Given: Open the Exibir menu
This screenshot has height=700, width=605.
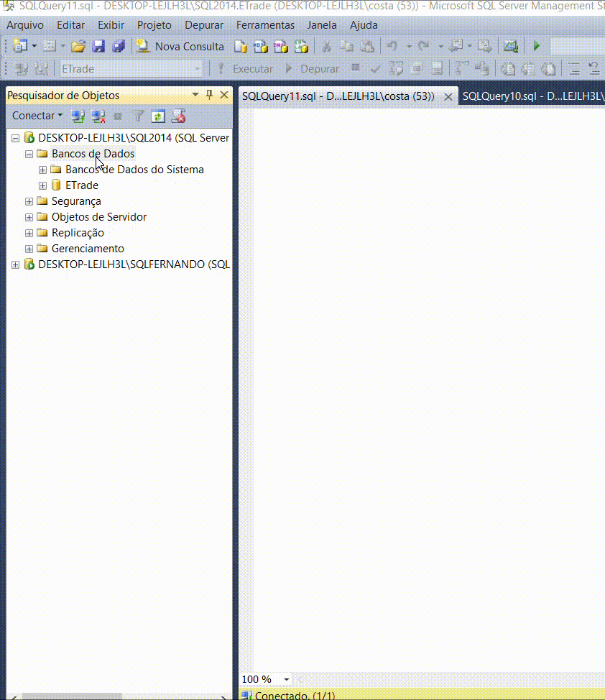Looking at the screenshot, I should point(111,25).
